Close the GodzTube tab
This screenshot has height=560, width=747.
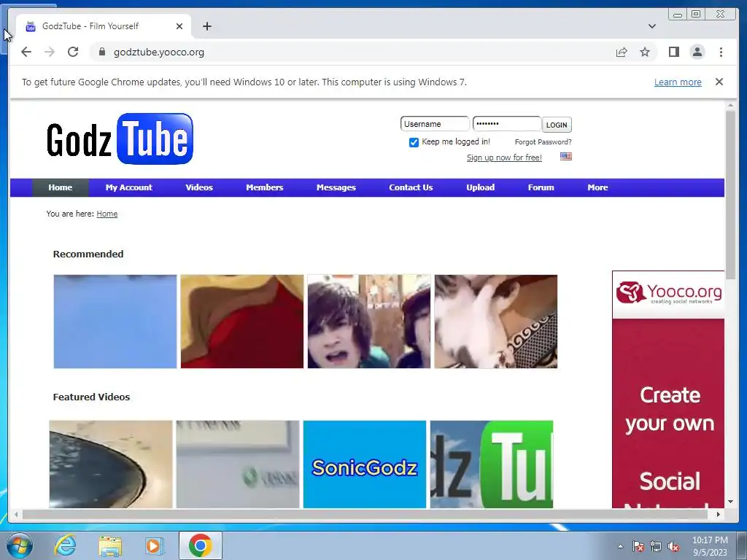point(179,26)
